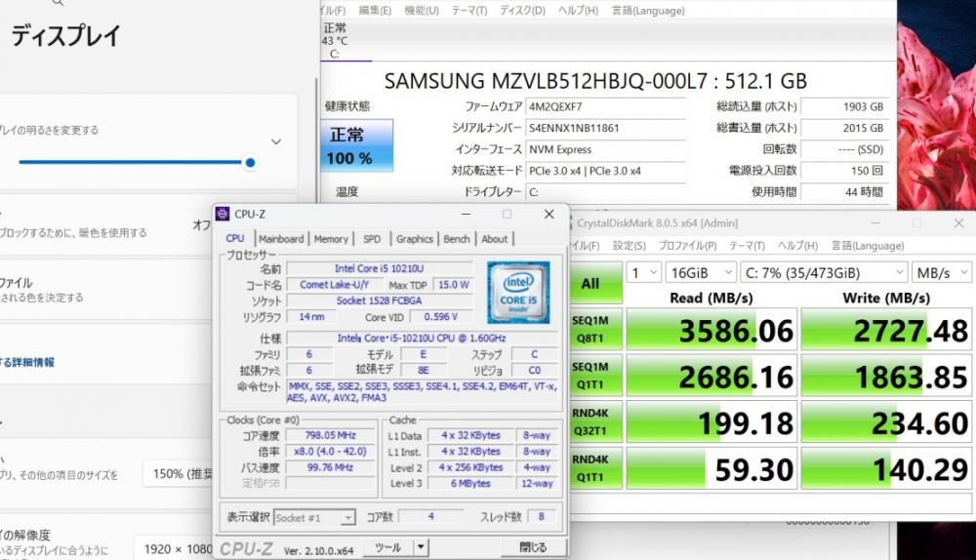This screenshot has height=560, width=976.
Task: Open the Bench tab in CPU-Z
Action: coord(456,239)
